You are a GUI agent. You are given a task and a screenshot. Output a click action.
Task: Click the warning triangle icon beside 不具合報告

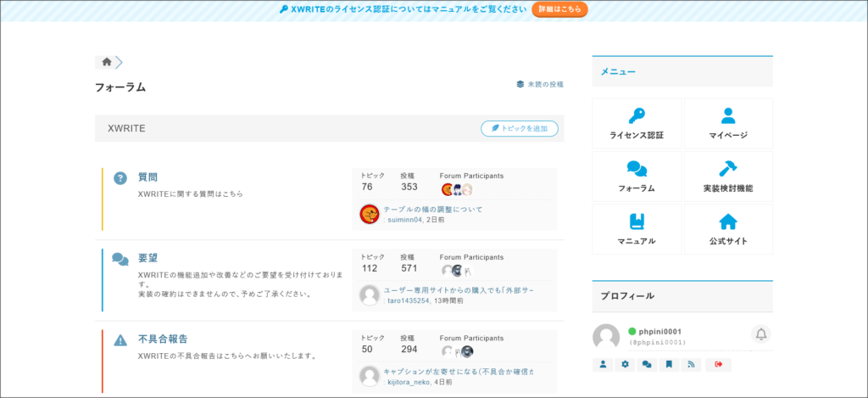coord(120,339)
